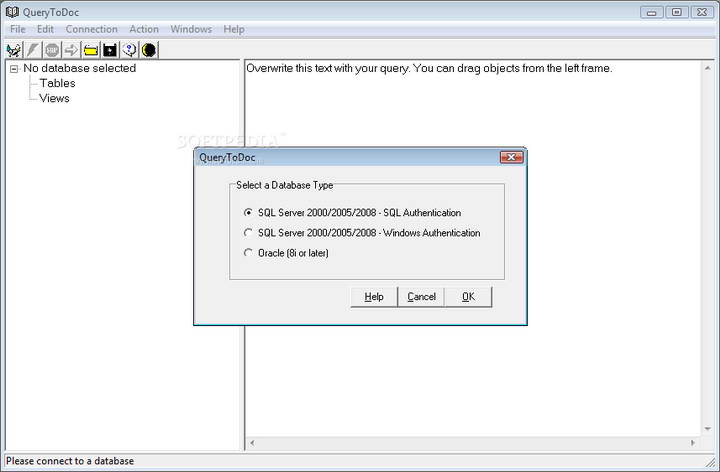Click the question mark help bubble icon
The height and width of the screenshot is (472, 720).
[129, 50]
